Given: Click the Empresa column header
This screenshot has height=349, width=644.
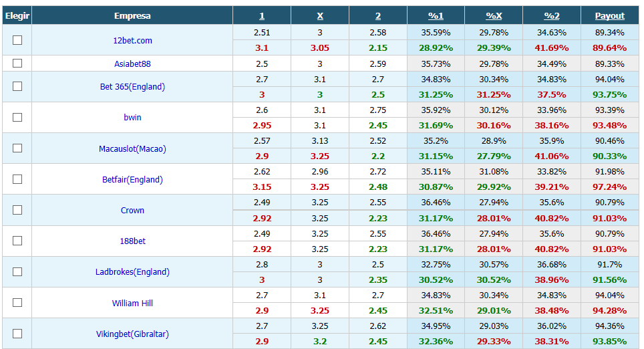Looking at the screenshot, I should coord(132,15).
